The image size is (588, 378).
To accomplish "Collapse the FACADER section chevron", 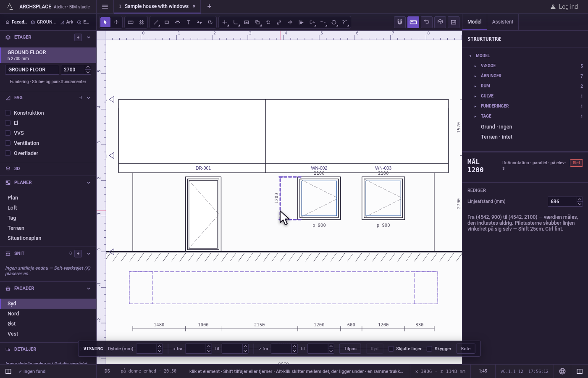I will (89, 289).
